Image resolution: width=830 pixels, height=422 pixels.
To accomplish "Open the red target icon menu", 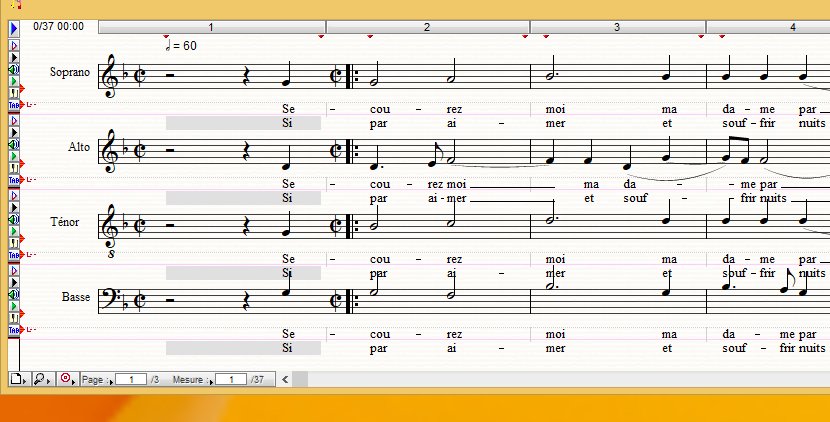I will click(67, 379).
